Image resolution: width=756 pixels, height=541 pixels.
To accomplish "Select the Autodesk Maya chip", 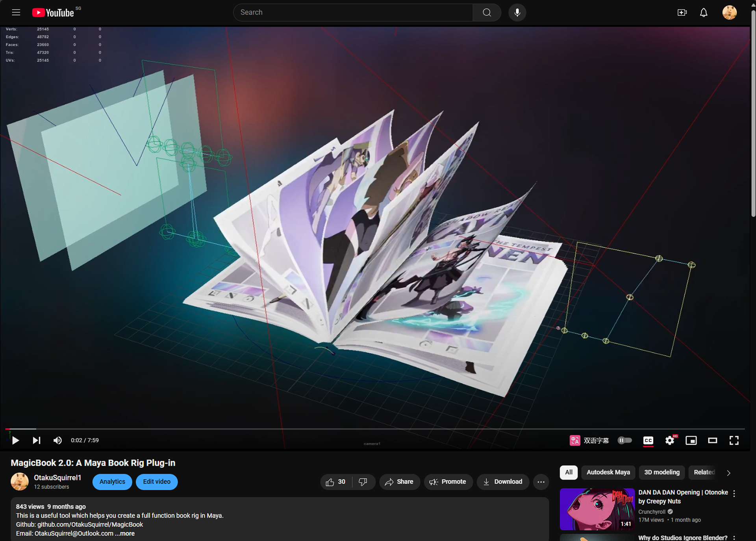I will point(608,472).
